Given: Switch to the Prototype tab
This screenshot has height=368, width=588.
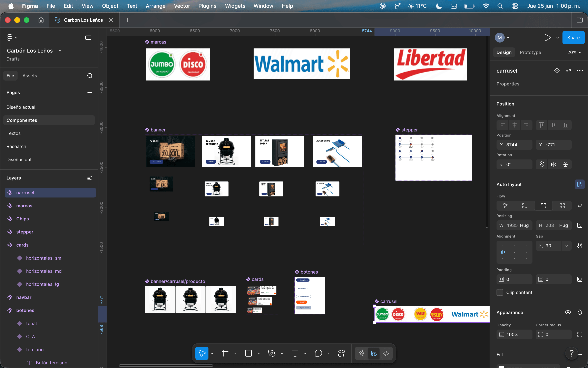Looking at the screenshot, I should click(x=530, y=52).
